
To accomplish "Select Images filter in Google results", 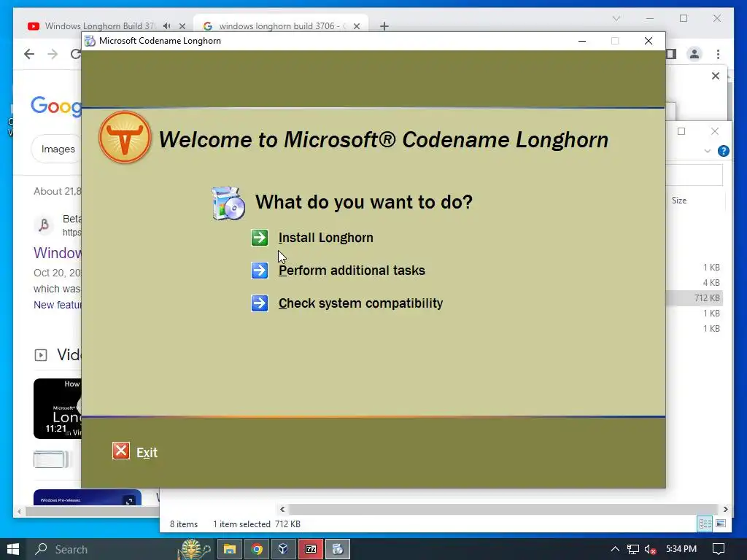I will tap(57, 149).
